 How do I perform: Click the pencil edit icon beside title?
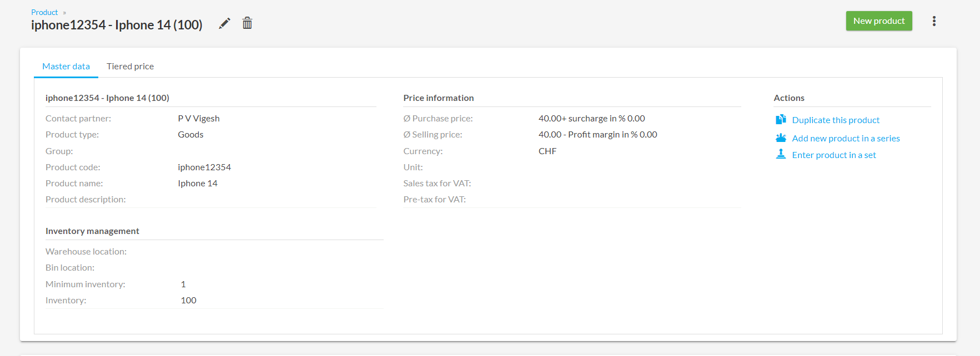click(x=224, y=23)
